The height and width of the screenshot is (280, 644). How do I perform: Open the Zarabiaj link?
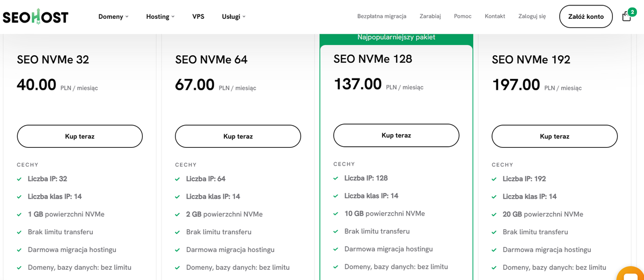[430, 16]
